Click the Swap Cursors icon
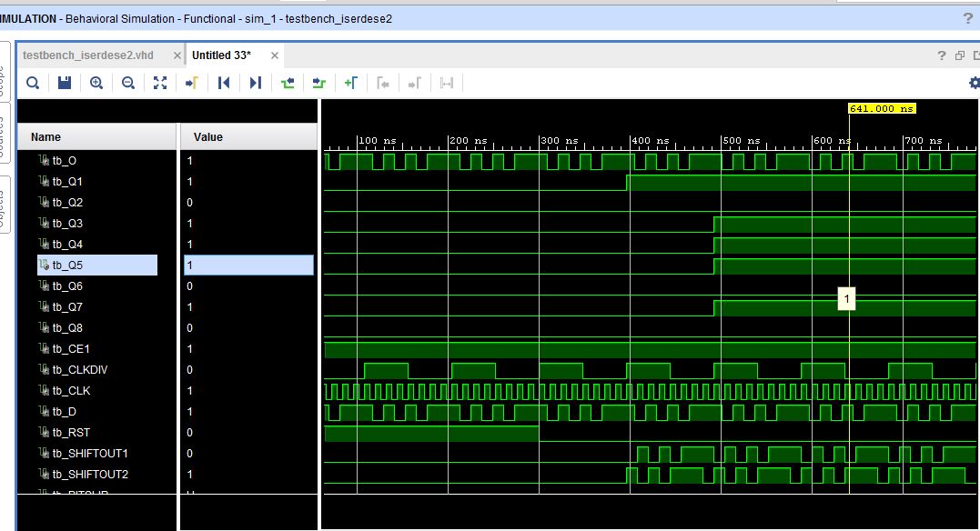This screenshot has height=531, width=980. point(446,83)
